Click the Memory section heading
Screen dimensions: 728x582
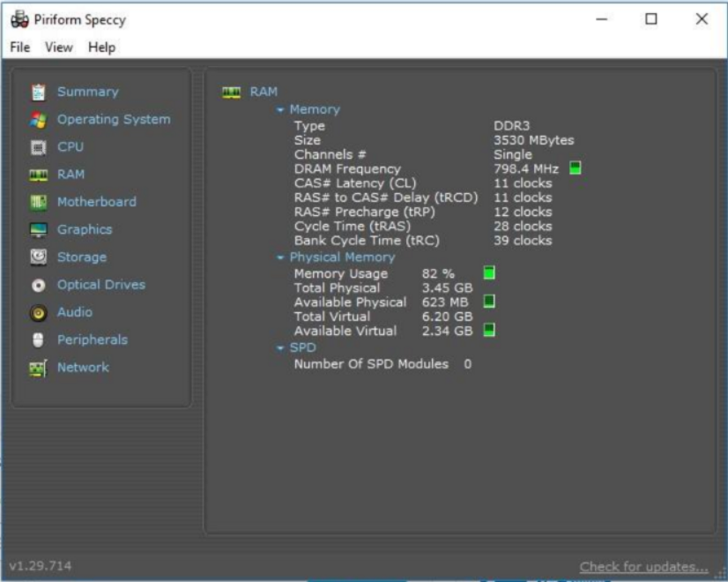point(315,109)
